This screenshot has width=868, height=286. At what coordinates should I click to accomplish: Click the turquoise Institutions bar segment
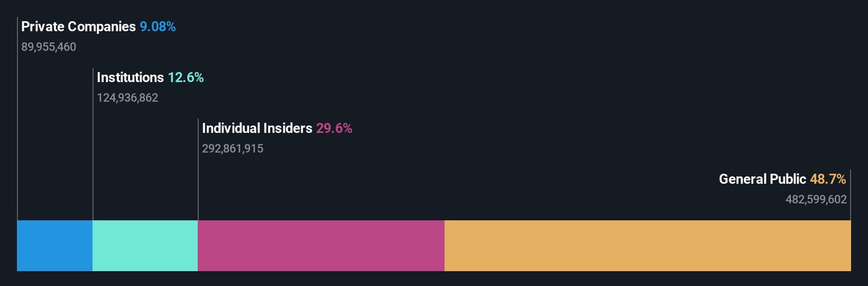(x=145, y=246)
